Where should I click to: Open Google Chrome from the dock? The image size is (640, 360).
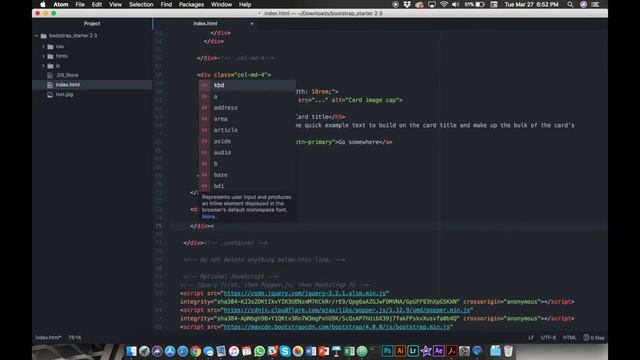(196, 351)
